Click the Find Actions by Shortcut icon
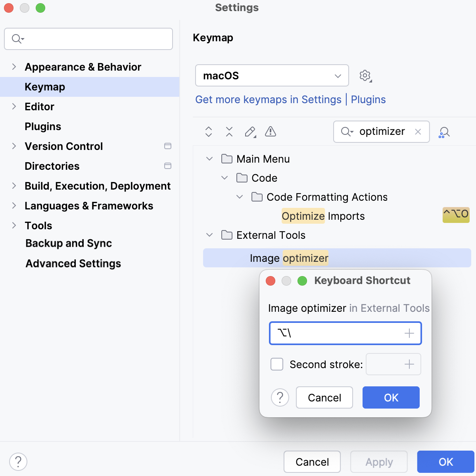Screen dimensions: 476x476 click(444, 132)
